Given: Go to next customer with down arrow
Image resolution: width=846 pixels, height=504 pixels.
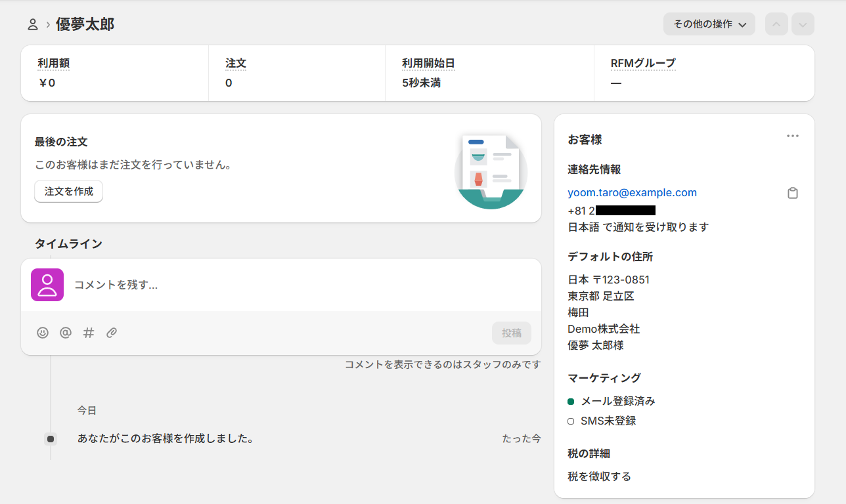Looking at the screenshot, I should click(803, 24).
